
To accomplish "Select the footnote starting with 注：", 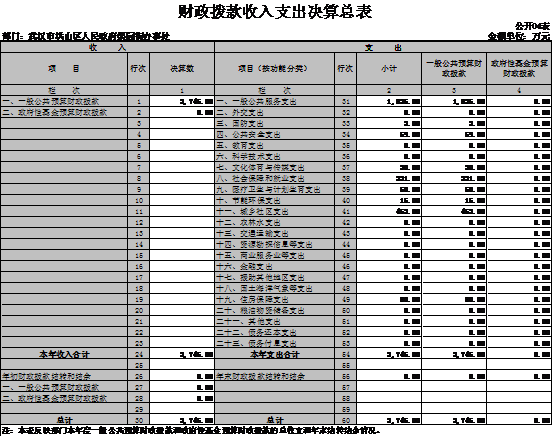I will [191, 431].
